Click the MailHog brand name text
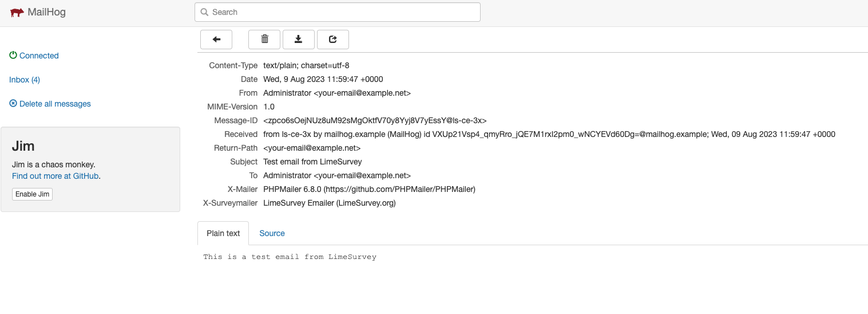The image size is (868, 314). coord(46,12)
